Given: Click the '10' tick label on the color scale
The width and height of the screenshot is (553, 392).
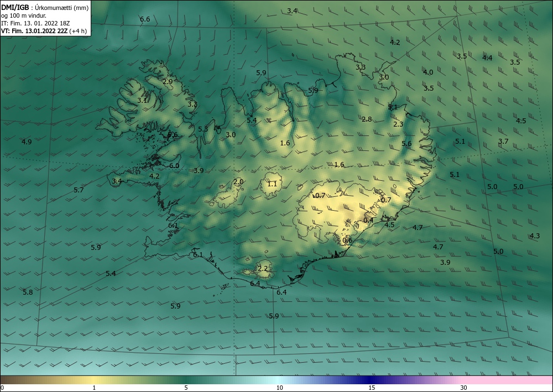Looking at the screenshot, I should (280, 388).
